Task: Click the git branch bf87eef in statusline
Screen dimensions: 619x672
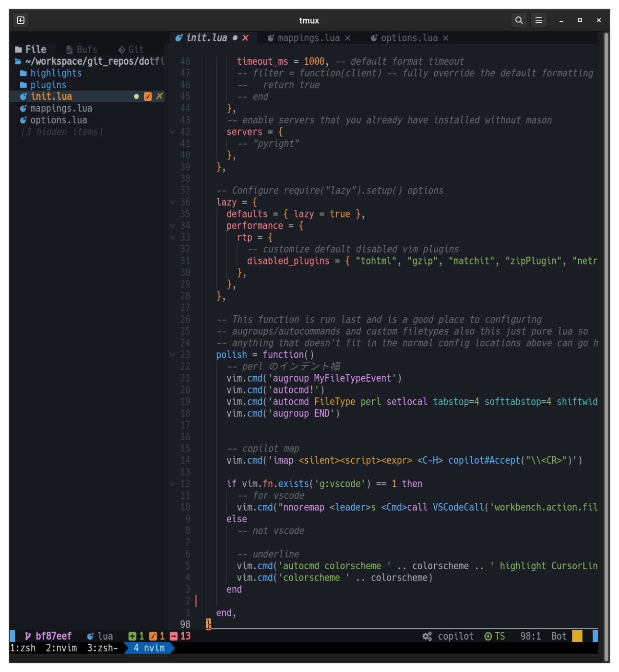Action: click(x=48, y=636)
